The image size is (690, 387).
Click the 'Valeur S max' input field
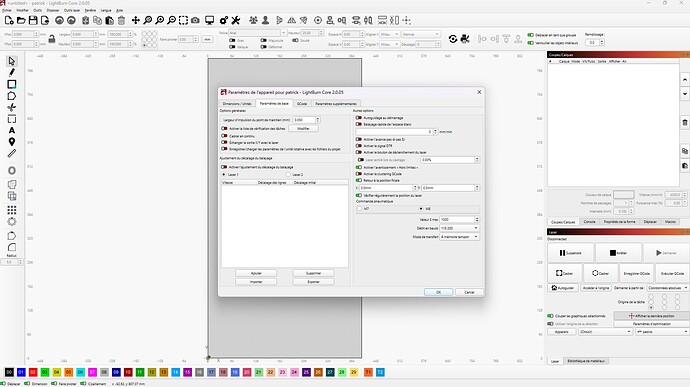pos(459,219)
